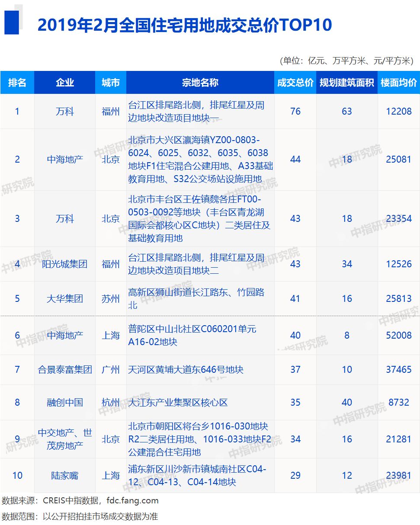420x525 pixels.
Task: Click the land name ending 项目地块一
Action: pos(196,111)
